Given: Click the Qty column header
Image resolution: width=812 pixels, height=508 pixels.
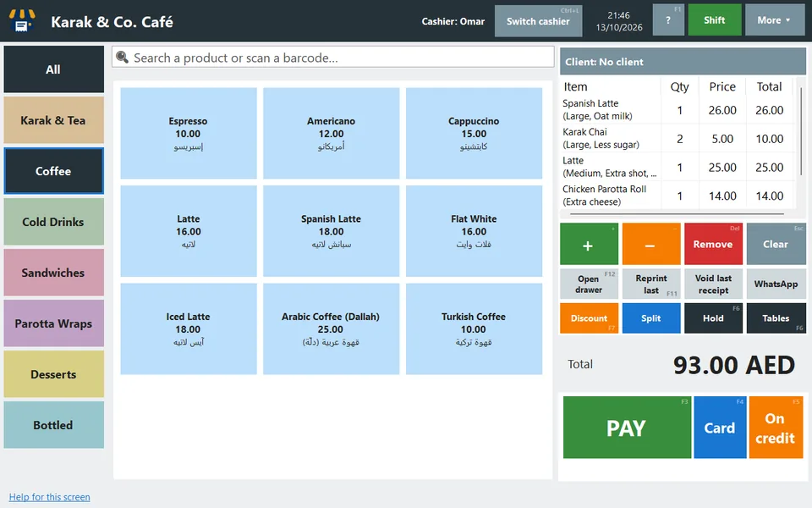Looking at the screenshot, I should (679, 86).
